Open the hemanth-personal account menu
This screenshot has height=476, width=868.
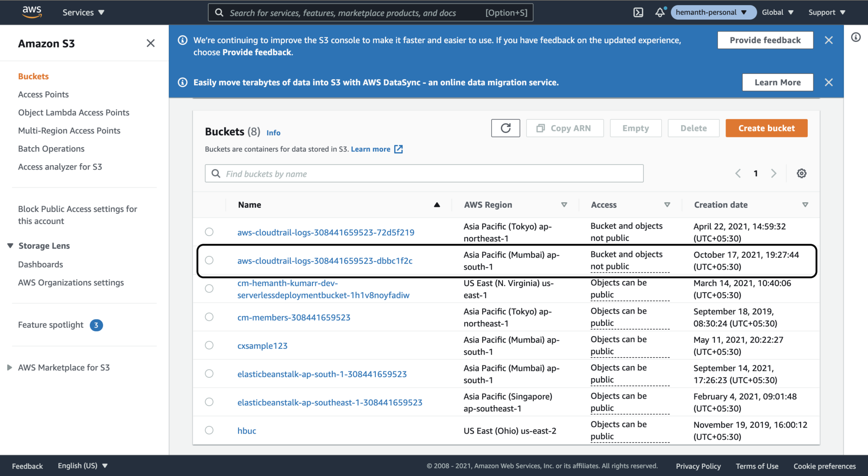coord(714,12)
